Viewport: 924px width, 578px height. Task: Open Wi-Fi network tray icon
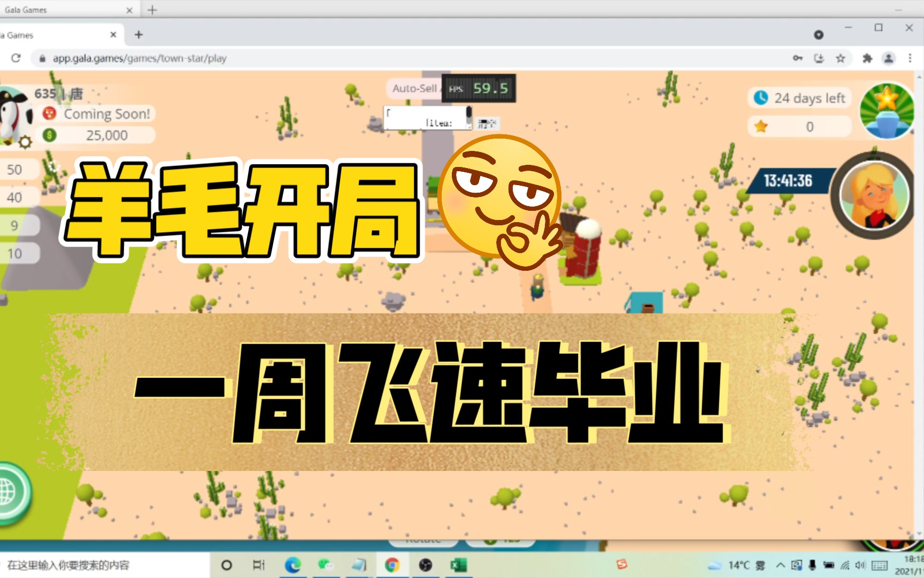pyautogui.click(x=845, y=565)
